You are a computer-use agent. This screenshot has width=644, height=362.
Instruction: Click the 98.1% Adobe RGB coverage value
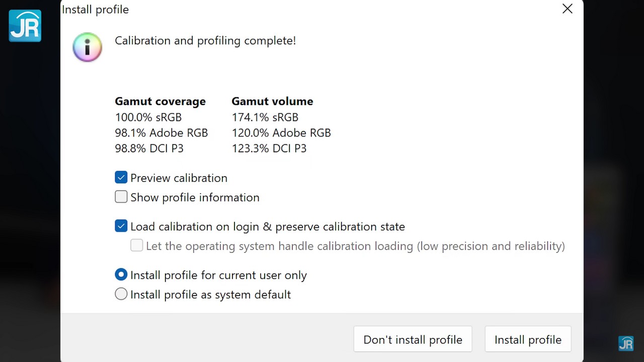[161, 133]
